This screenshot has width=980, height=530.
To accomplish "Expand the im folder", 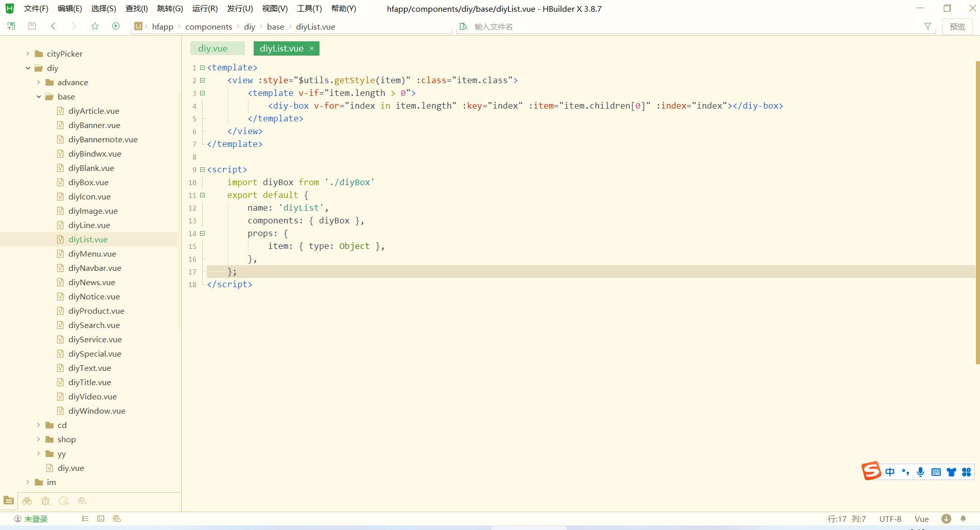I will (28, 482).
